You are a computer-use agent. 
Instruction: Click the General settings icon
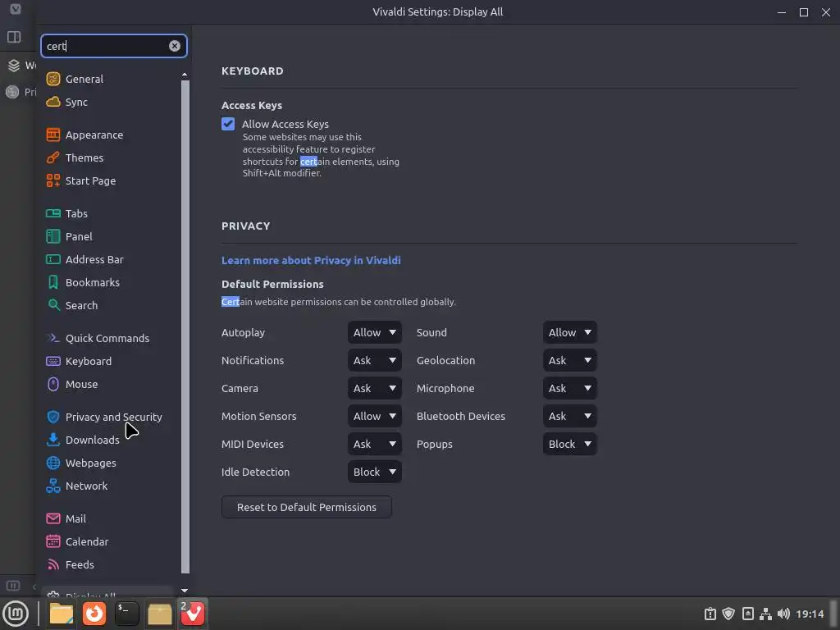pyautogui.click(x=53, y=79)
